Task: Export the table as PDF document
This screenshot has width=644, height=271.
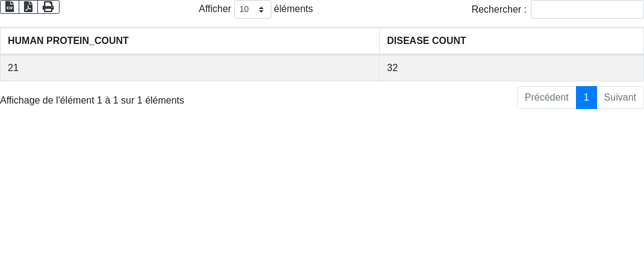Action: point(28,7)
